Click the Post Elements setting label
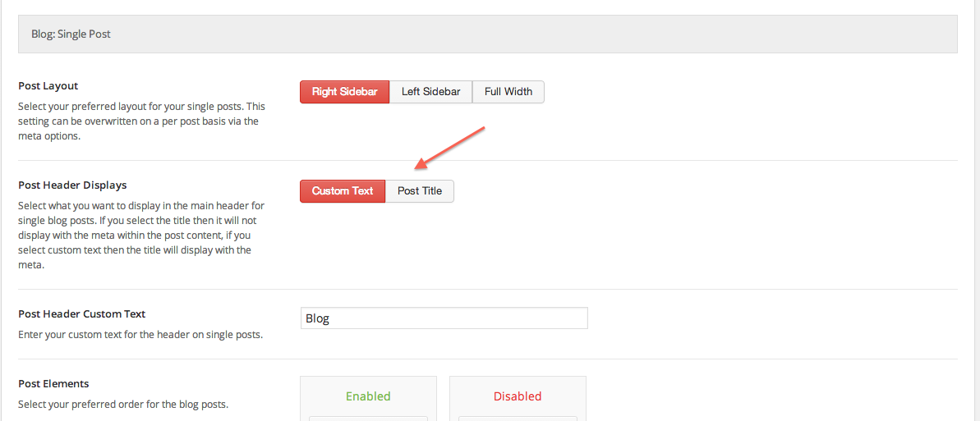Viewport: 980px width, 421px height. click(x=53, y=383)
